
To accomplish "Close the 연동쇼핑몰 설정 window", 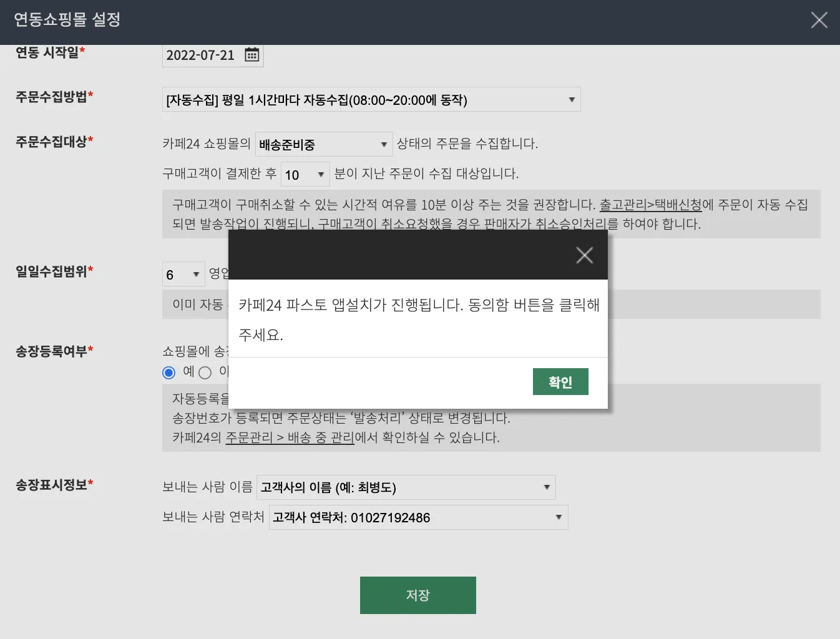I will click(x=819, y=20).
